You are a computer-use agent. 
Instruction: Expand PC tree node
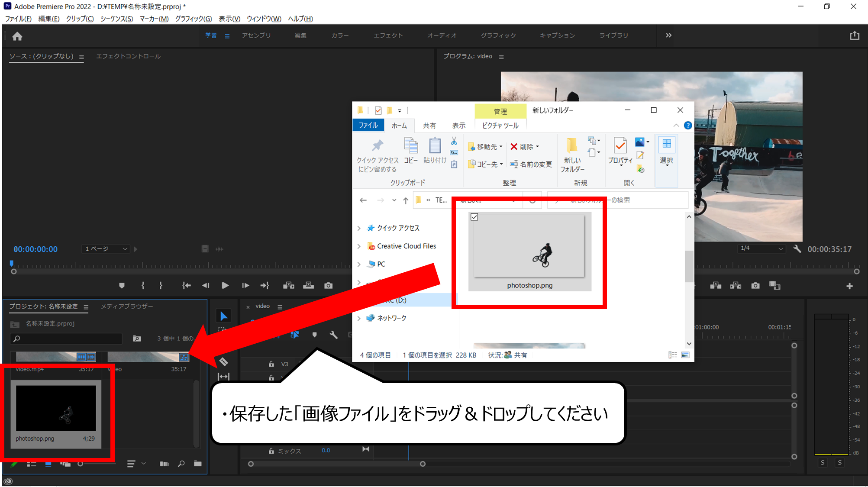359,264
